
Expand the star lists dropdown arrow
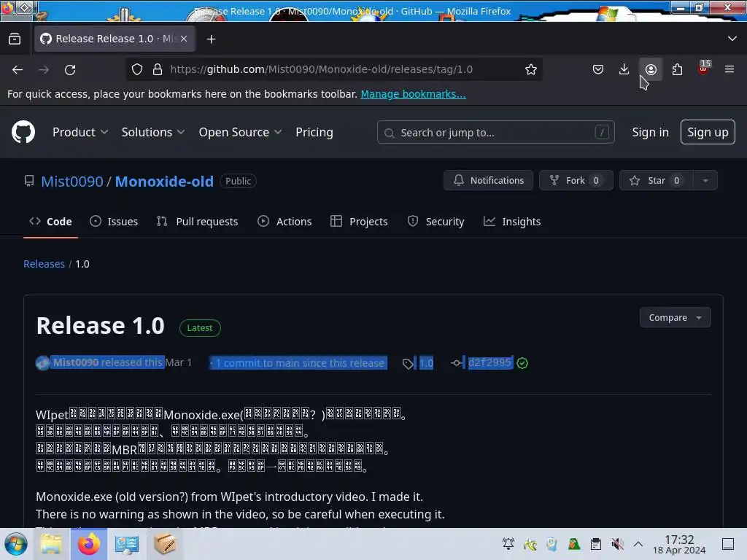click(x=705, y=181)
